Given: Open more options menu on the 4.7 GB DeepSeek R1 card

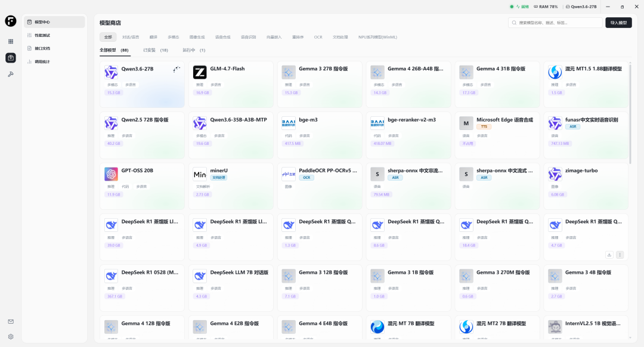Looking at the screenshot, I should click(620, 255).
